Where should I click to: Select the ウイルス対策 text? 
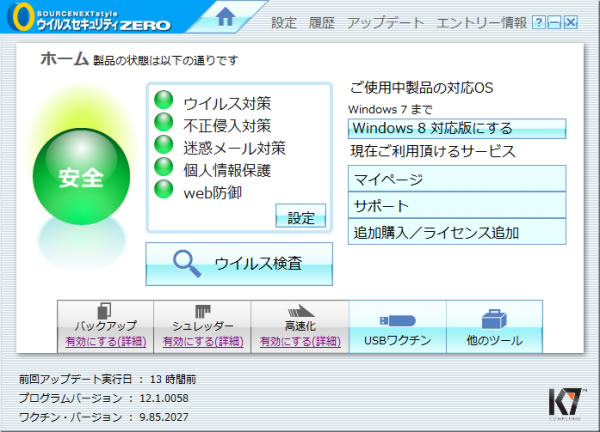coord(227,103)
